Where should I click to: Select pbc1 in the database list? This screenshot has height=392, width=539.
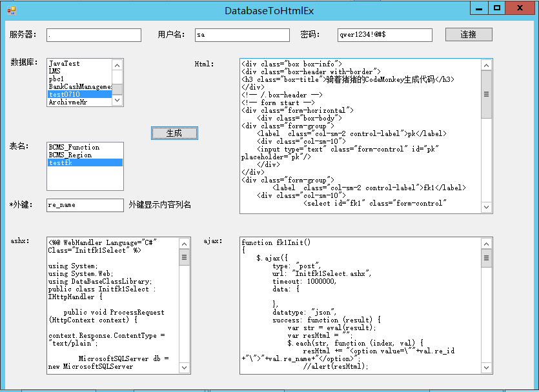(x=80, y=79)
